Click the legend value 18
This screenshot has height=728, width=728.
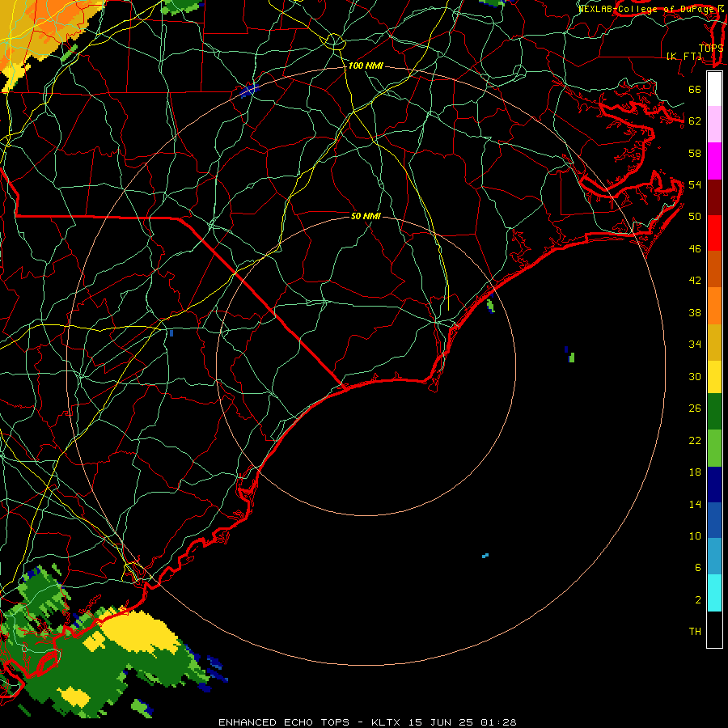(x=695, y=472)
